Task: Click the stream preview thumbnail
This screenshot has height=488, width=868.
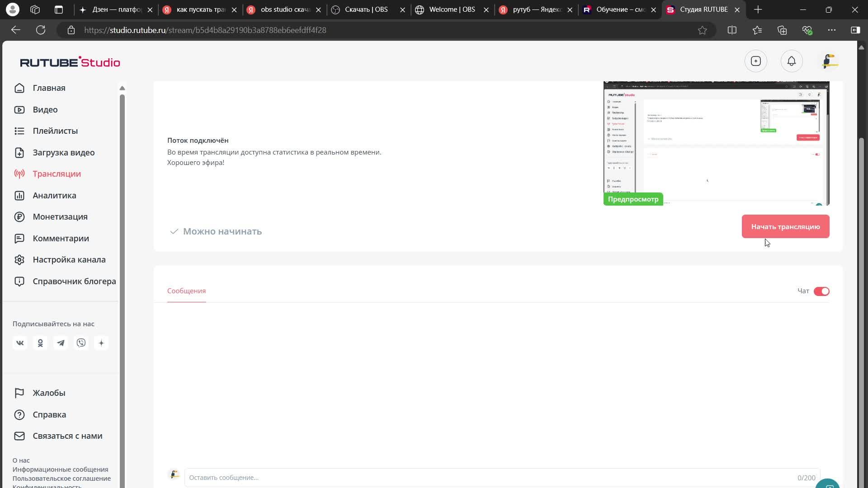Action: (716, 144)
